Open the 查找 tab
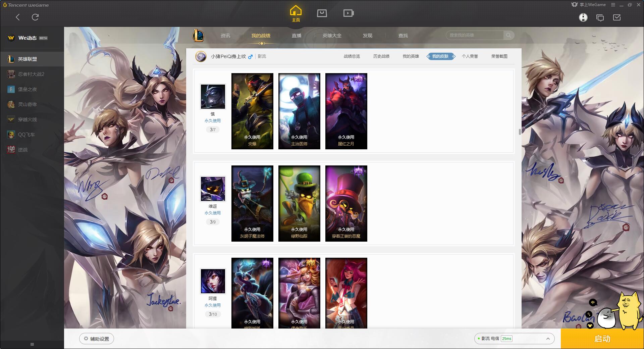644x349 pixels. (x=403, y=36)
